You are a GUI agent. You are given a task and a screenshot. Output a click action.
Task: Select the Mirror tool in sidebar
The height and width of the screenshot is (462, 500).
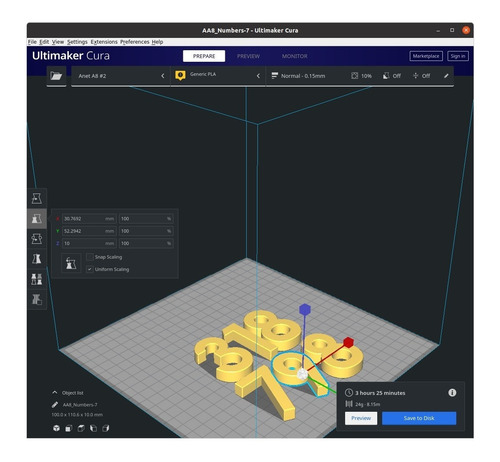37,259
